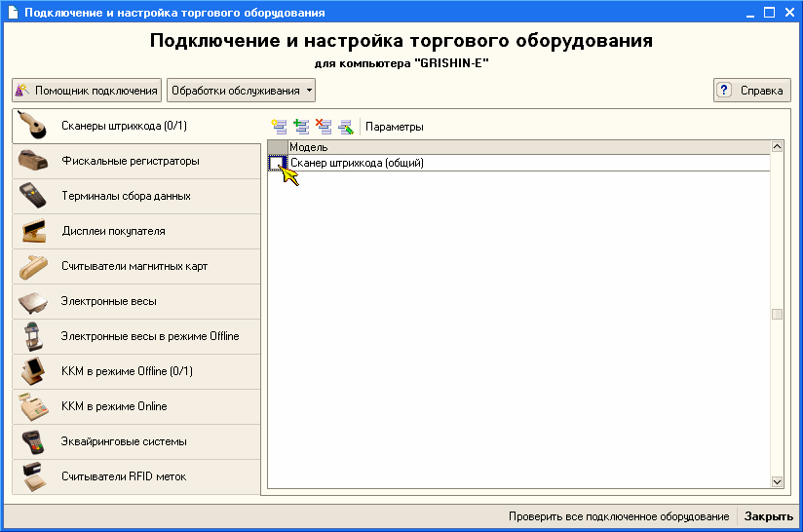The image size is (803, 532).
Task: Select ККМ в режиме Offline (0/1) tab
Action: tap(136, 372)
